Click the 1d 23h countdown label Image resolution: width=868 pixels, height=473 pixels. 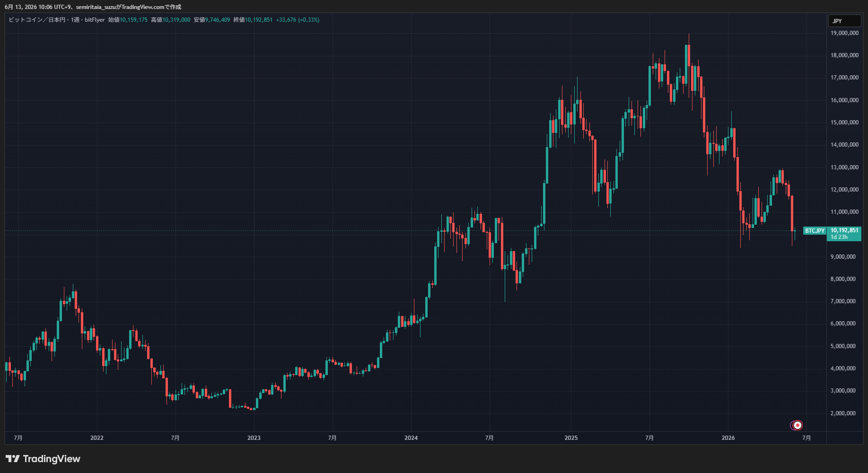[839, 237]
